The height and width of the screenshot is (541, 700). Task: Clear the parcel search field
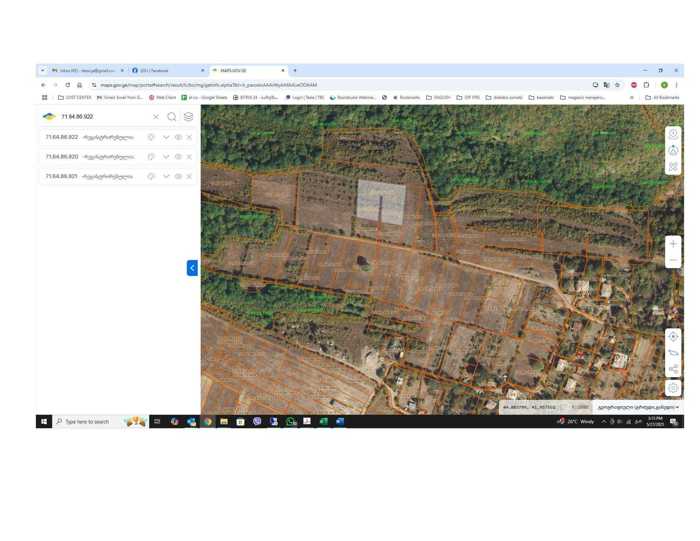pyautogui.click(x=156, y=117)
